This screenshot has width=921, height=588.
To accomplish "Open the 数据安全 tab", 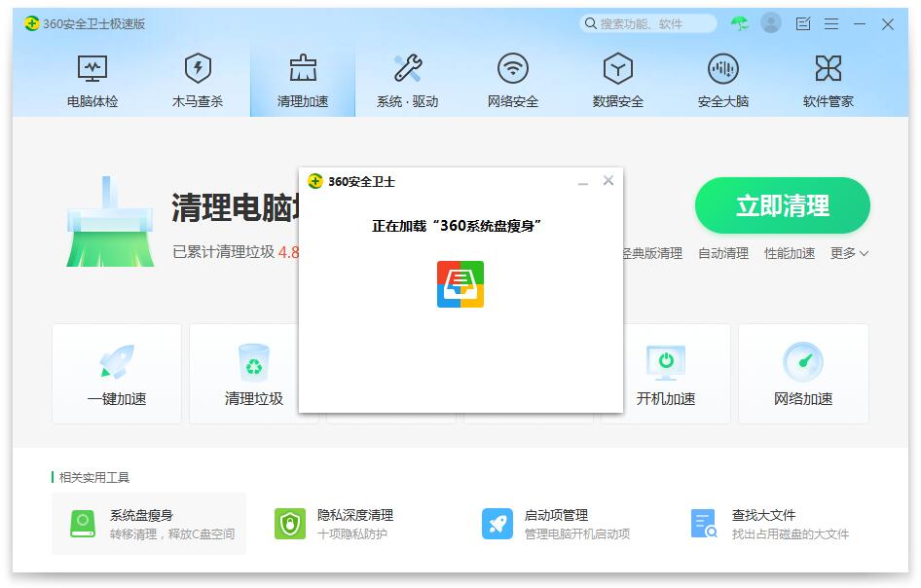I will (x=618, y=81).
